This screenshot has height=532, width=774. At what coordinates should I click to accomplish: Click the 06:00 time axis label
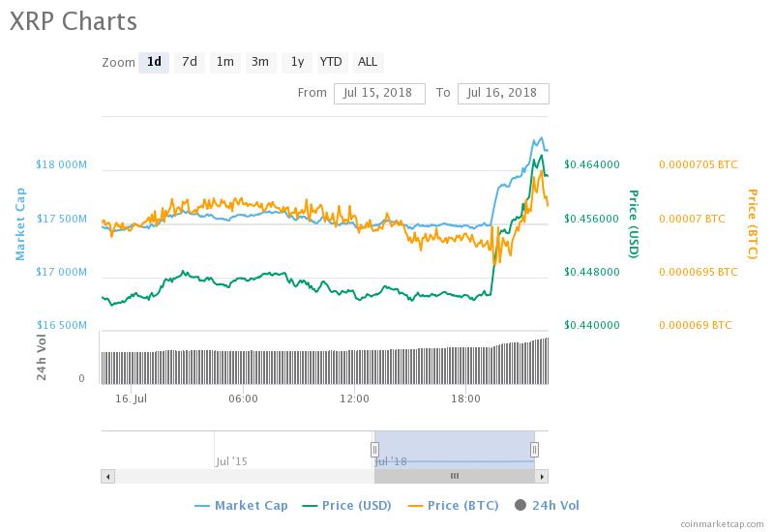click(x=243, y=399)
